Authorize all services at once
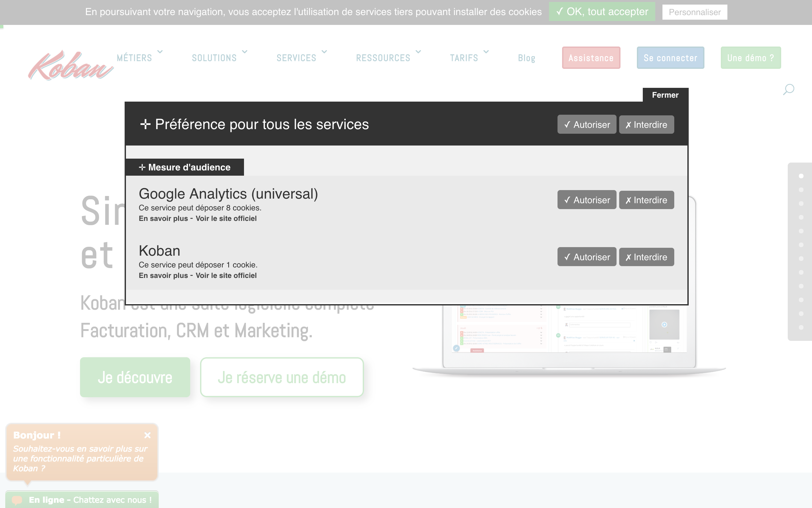The height and width of the screenshot is (508, 812). (x=586, y=125)
